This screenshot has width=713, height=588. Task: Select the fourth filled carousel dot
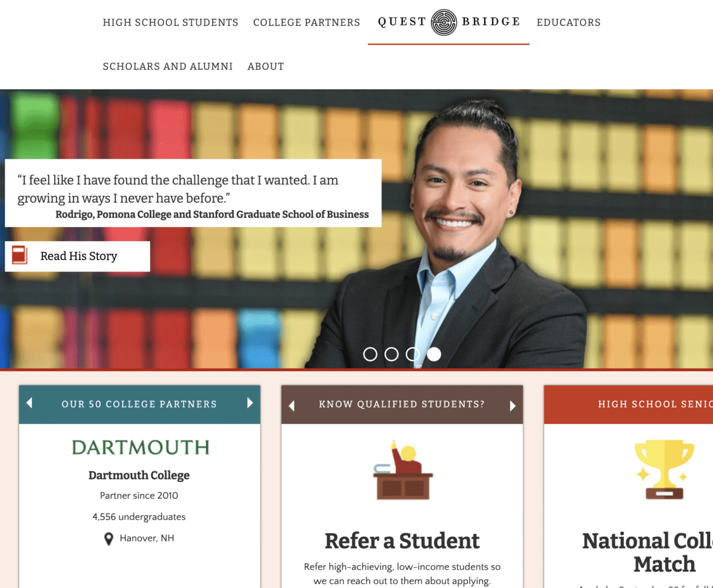click(x=434, y=354)
